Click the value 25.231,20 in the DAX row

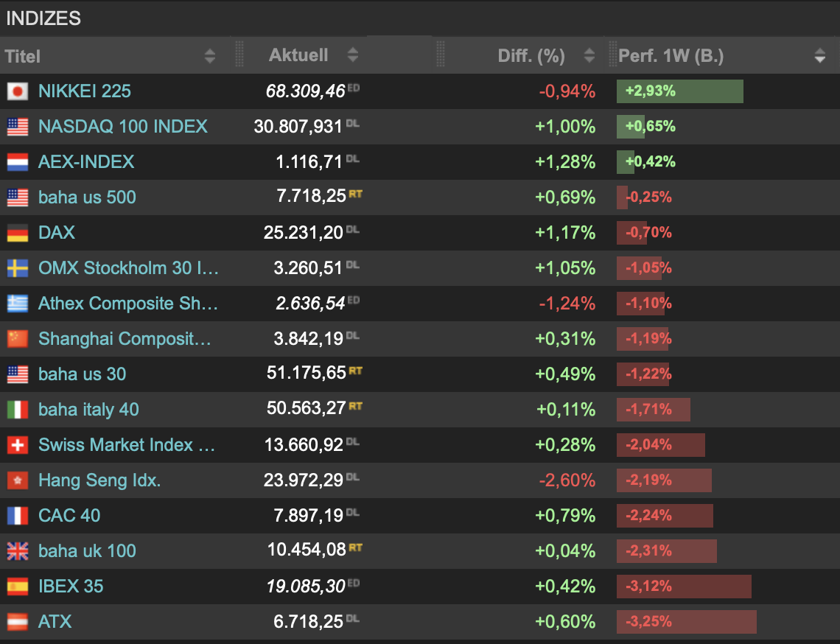pos(304,233)
